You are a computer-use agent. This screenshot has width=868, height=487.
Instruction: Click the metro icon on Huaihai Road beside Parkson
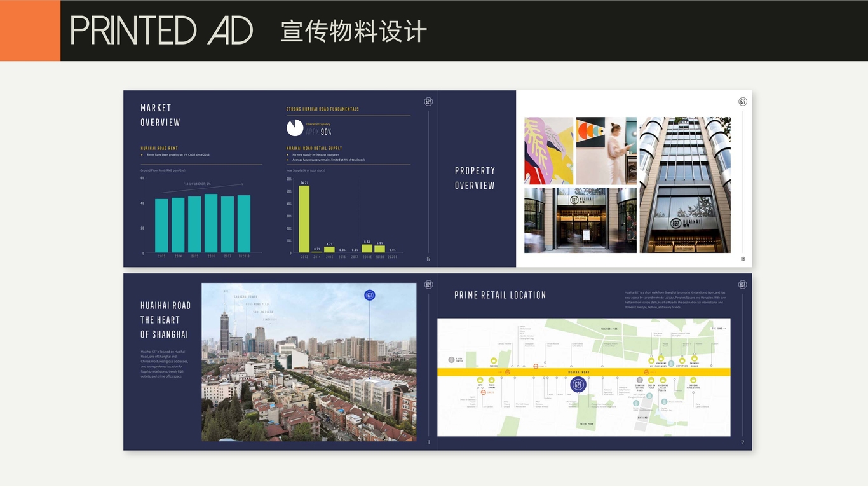pyautogui.click(x=508, y=373)
